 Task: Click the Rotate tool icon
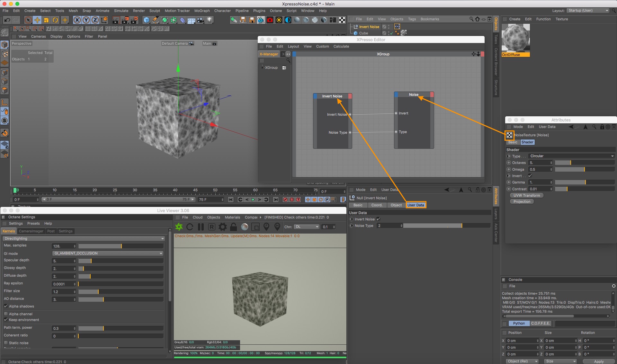[55, 20]
